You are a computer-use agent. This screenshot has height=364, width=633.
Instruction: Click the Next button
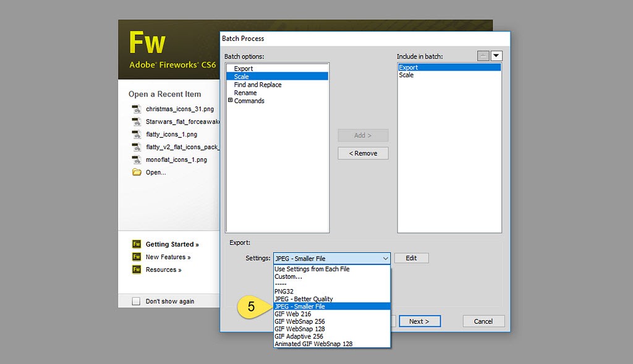pyautogui.click(x=420, y=321)
